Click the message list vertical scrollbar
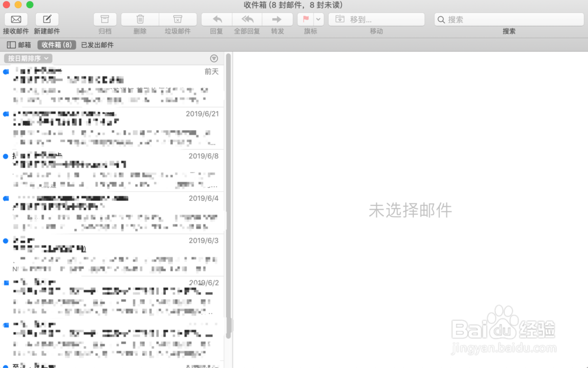The width and height of the screenshot is (588, 368). 228,195
